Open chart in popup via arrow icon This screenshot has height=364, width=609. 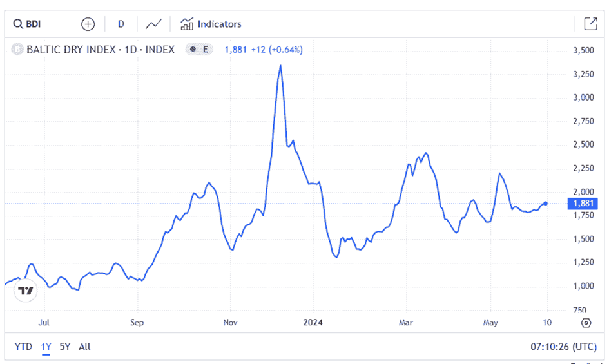[x=590, y=24]
